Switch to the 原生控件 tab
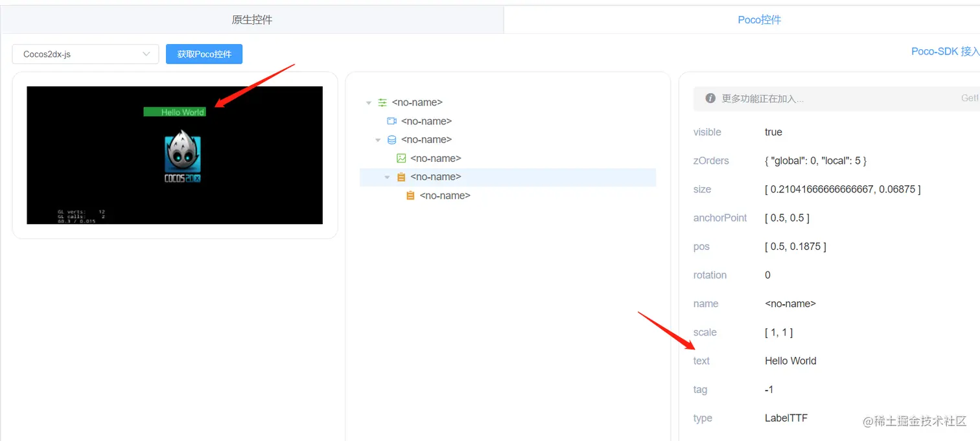 coord(252,20)
